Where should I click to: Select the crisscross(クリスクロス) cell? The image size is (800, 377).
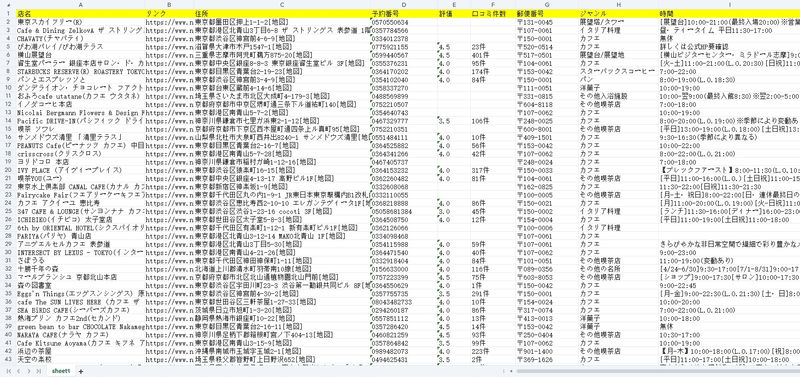point(80,154)
